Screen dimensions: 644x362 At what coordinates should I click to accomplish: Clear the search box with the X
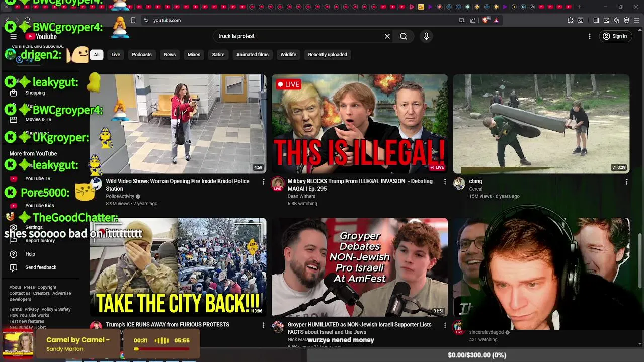tap(387, 36)
